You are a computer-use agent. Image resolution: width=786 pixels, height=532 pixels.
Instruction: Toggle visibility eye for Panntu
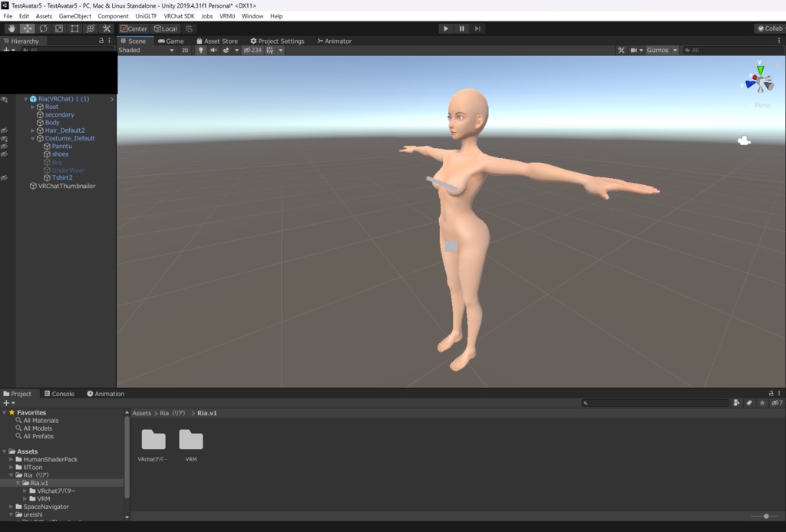click(x=4, y=147)
